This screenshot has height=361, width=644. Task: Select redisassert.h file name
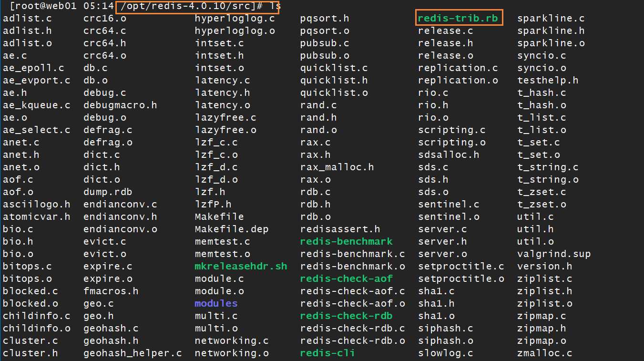coord(340,229)
